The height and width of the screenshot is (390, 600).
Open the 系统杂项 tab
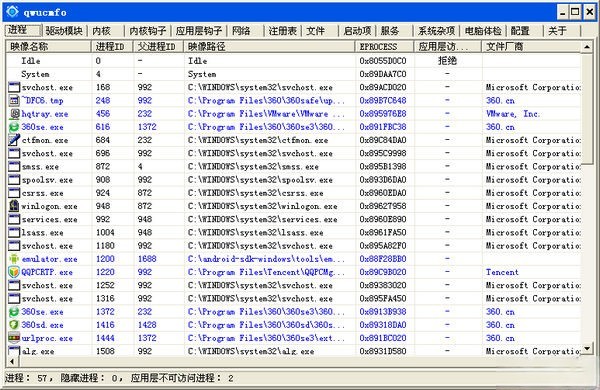coord(437,31)
